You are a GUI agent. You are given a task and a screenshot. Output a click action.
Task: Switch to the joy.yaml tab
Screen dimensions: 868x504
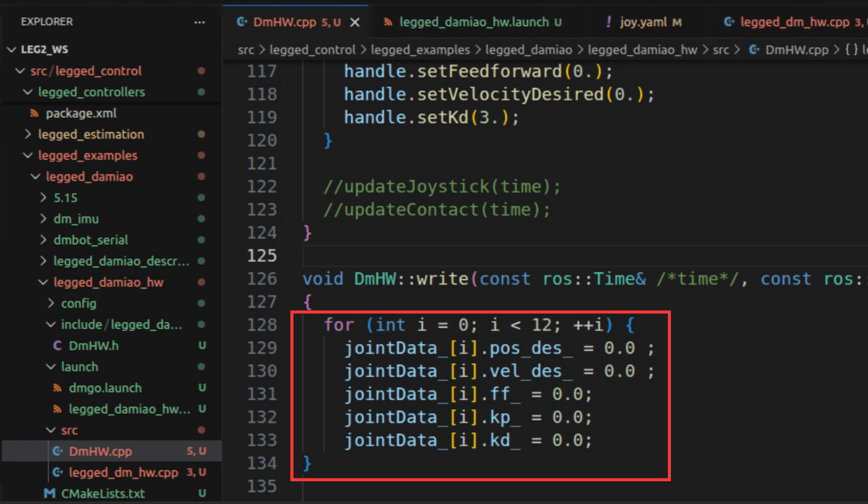(x=643, y=22)
